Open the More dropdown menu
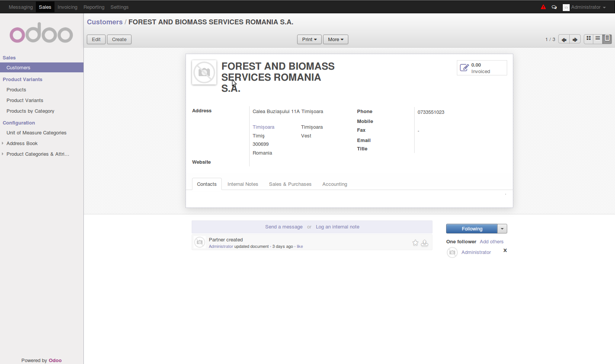 tap(335, 40)
